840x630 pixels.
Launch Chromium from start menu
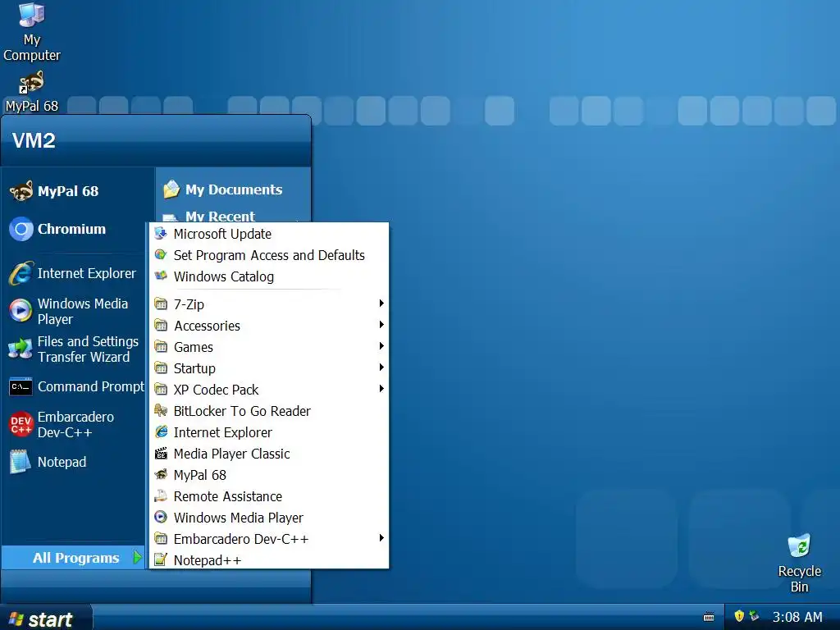click(x=73, y=230)
